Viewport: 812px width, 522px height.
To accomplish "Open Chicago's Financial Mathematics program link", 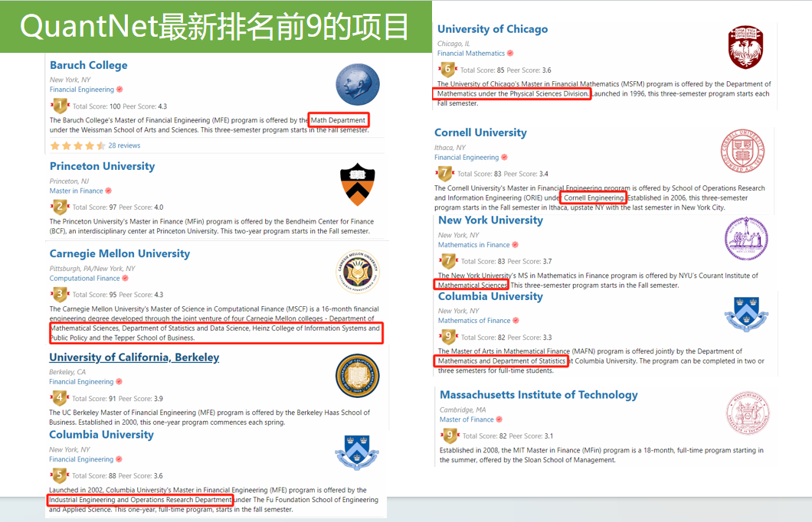I will (471, 54).
